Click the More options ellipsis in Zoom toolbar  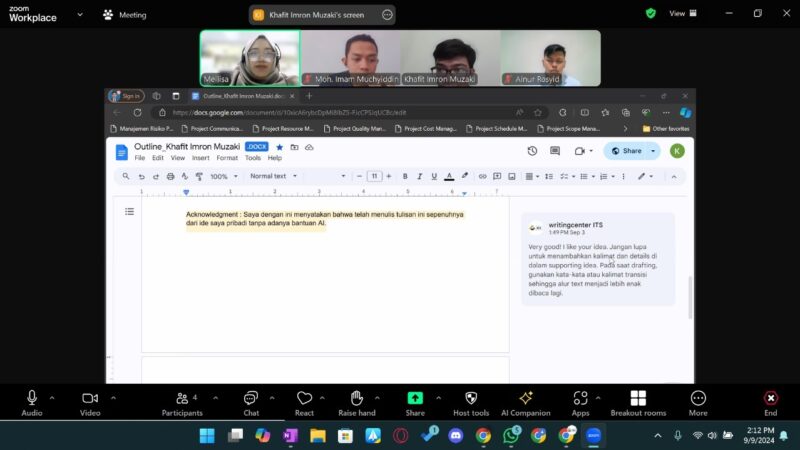[x=698, y=398]
